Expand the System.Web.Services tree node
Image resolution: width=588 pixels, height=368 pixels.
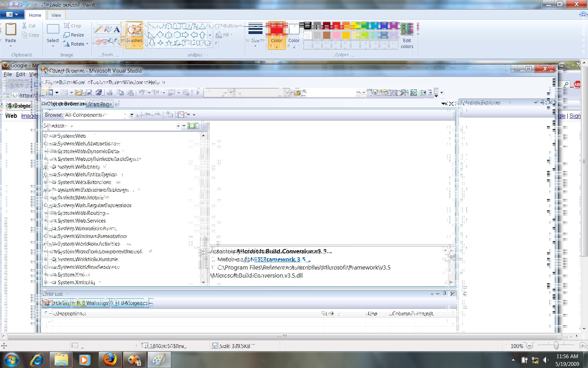point(45,221)
